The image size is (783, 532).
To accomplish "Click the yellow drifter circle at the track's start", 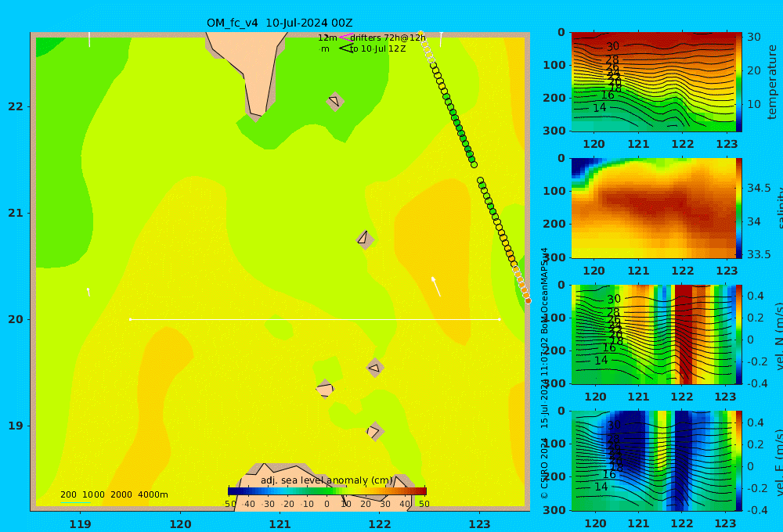I will tap(420, 34).
